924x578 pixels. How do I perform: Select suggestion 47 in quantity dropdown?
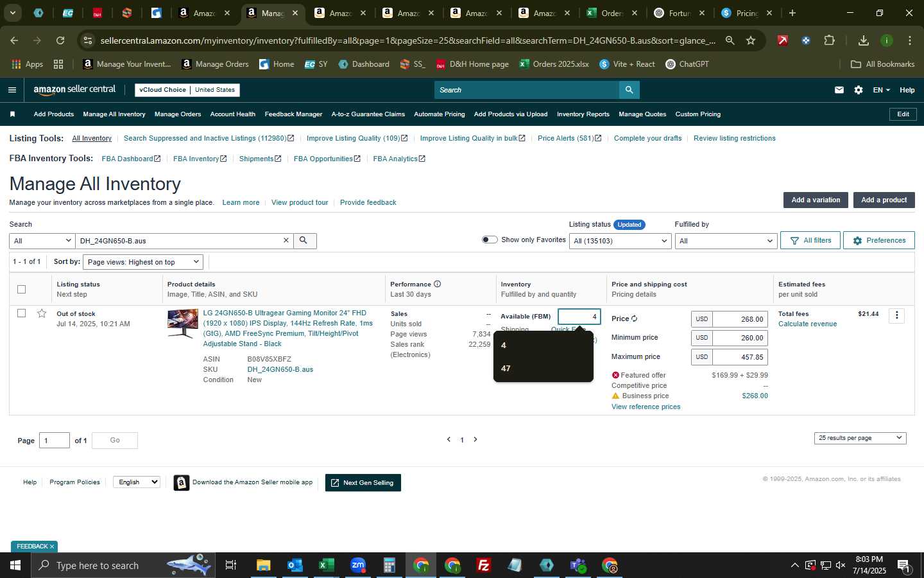(543, 369)
